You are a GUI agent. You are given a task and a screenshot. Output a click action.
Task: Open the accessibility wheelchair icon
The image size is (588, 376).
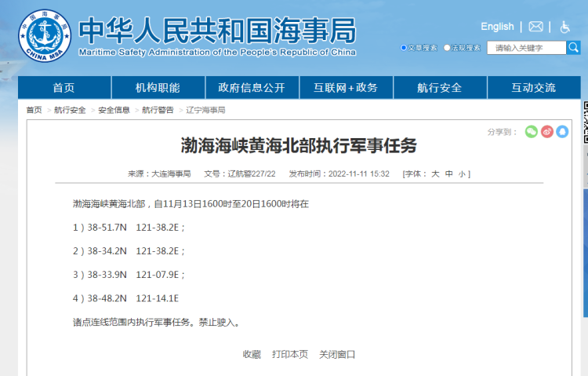point(565,27)
